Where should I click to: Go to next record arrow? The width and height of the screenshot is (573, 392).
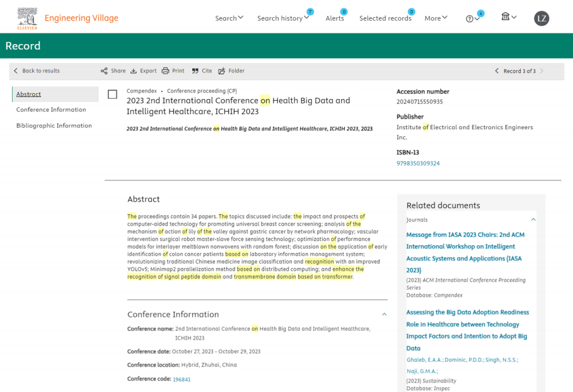[541, 71]
